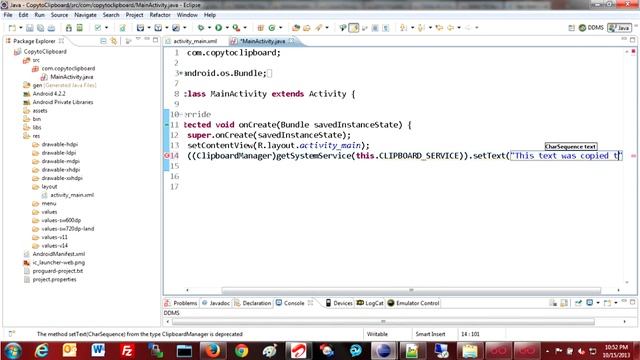This screenshot has height=360, width=640.
Task: Open the Navigate menu
Action: coord(85,15)
